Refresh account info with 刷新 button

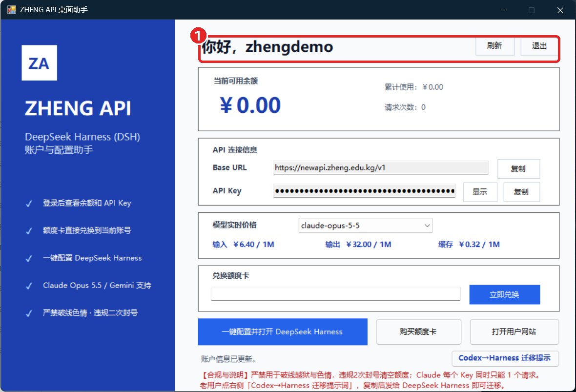pos(494,46)
